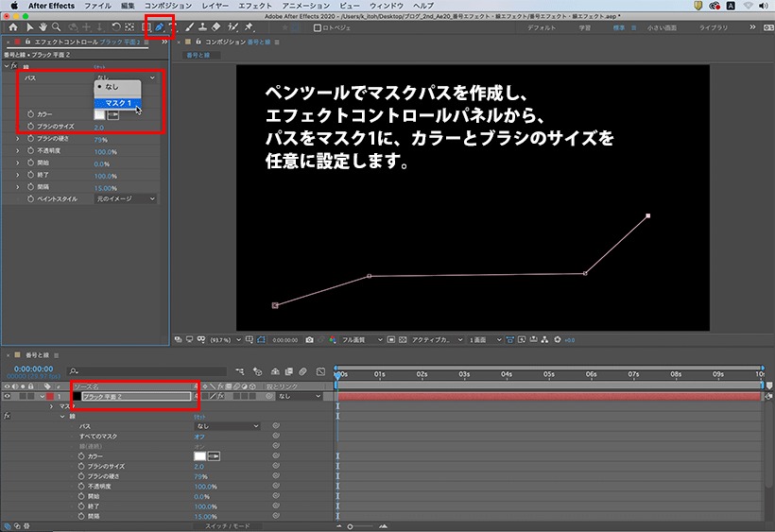
Task: Toggle the lock on Effect Controls panel
Action: [x=28, y=42]
